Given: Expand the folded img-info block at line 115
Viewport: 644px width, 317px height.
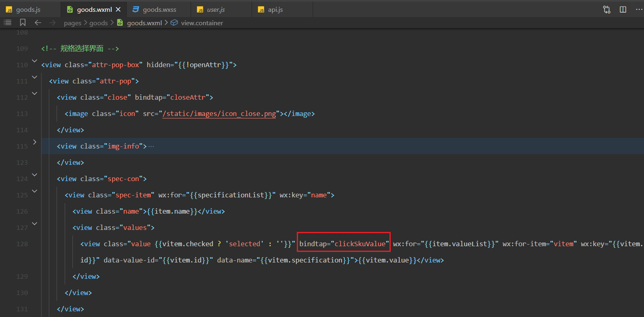Looking at the screenshot, I should (35, 142).
